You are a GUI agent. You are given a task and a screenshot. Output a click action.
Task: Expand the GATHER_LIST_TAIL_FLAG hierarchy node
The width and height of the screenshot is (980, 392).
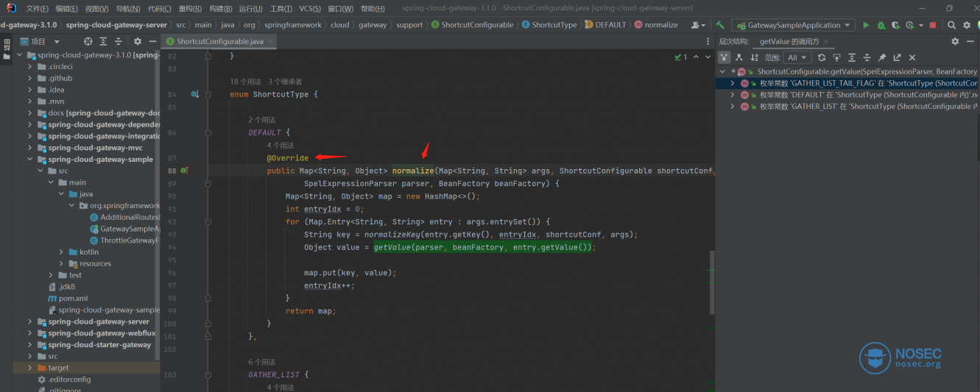732,83
